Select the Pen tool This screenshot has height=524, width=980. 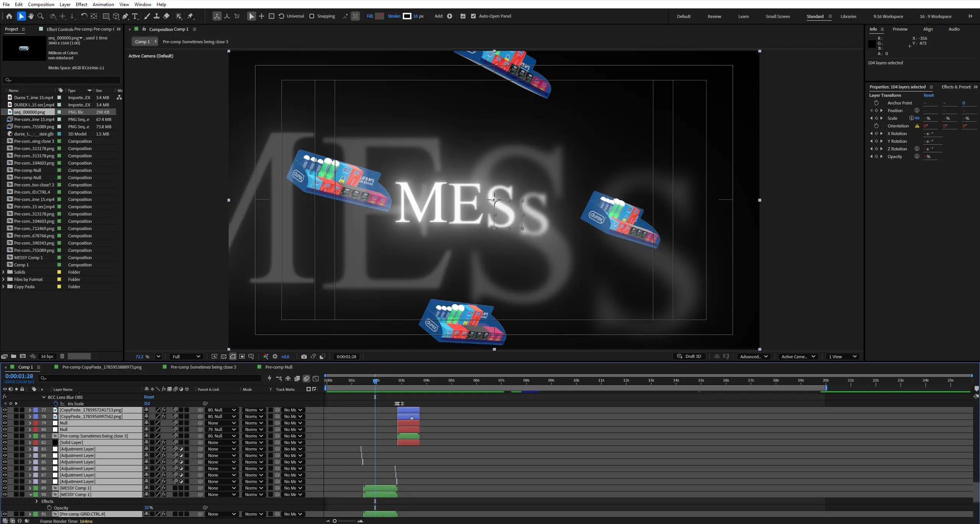point(125,16)
